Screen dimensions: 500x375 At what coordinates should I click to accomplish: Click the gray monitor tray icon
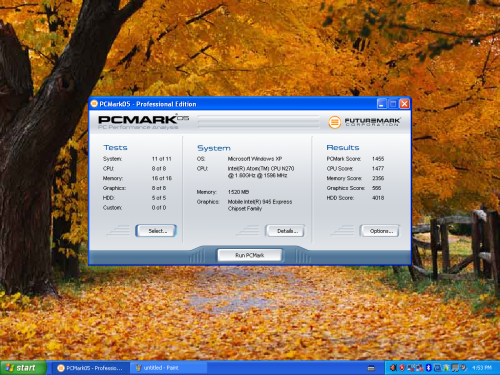(x=455, y=368)
